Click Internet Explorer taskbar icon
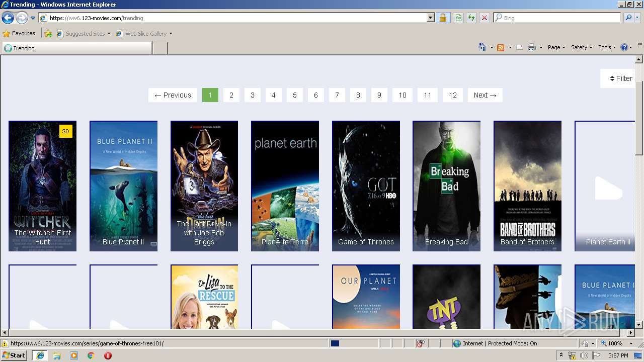Image resolution: width=644 pixels, height=362 pixels. tap(40, 355)
